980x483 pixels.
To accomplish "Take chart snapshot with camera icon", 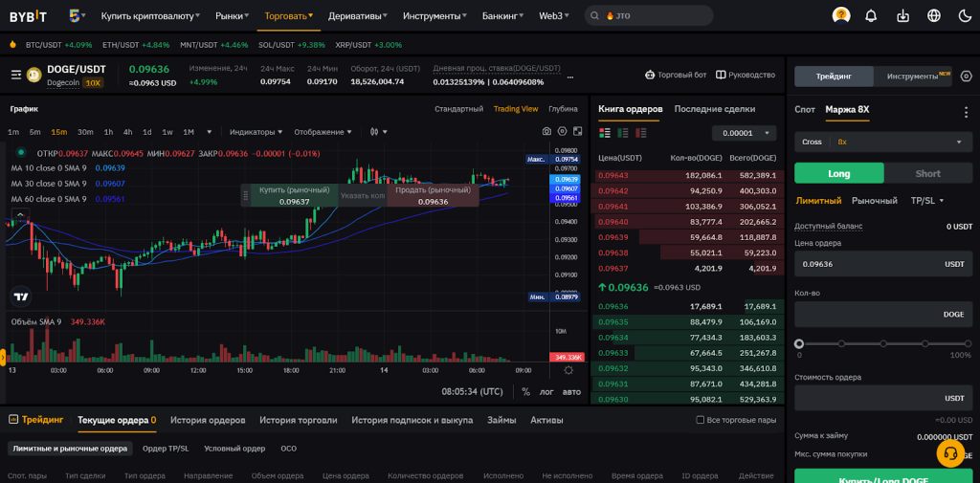I will [x=546, y=131].
